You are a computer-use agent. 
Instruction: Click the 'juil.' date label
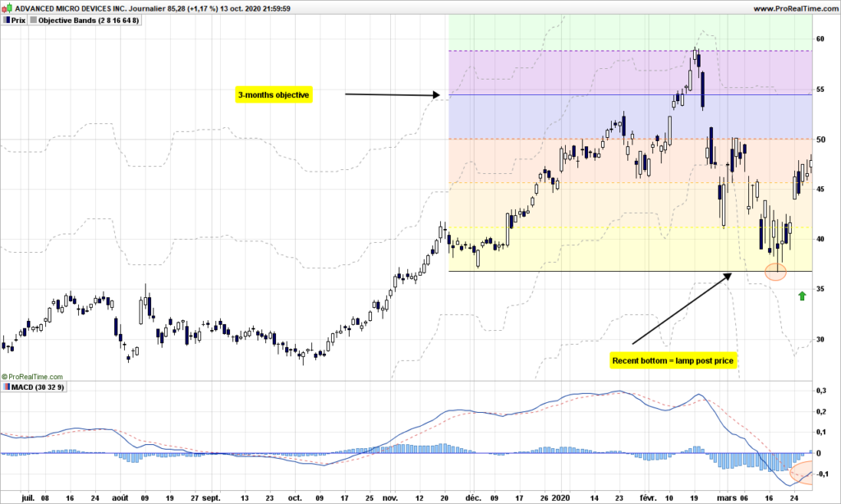coord(28,497)
